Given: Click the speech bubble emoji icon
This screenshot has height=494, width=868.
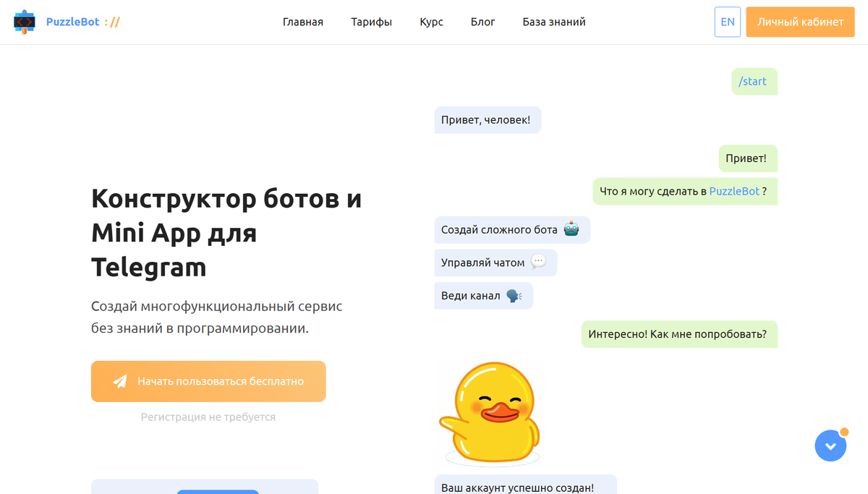Looking at the screenshot, I should [x=538, y=263].
